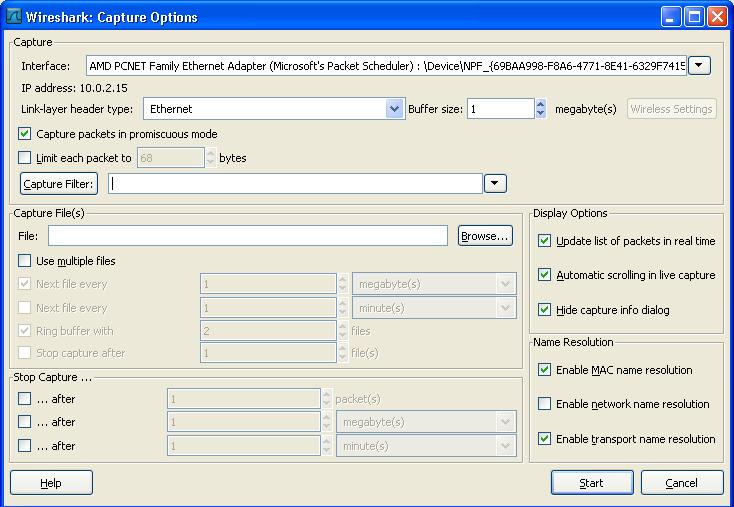Enable stop capture after minute(s) checkbox
Image resolution: width=734 pixels, height=507 pixels.
[24, 445]
